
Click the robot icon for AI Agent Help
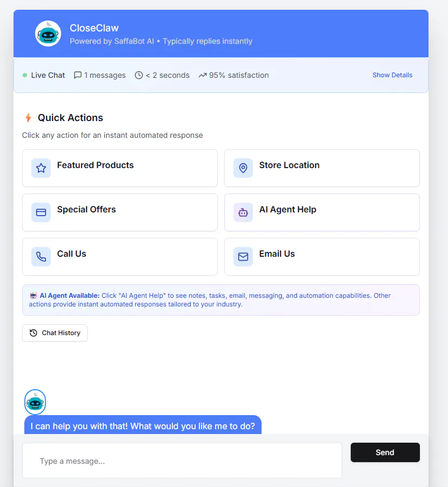pyautogui.click(x=243, y=212)
